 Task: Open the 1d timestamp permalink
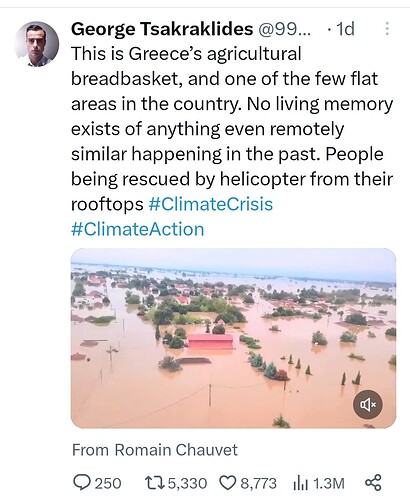click(345, 29)
